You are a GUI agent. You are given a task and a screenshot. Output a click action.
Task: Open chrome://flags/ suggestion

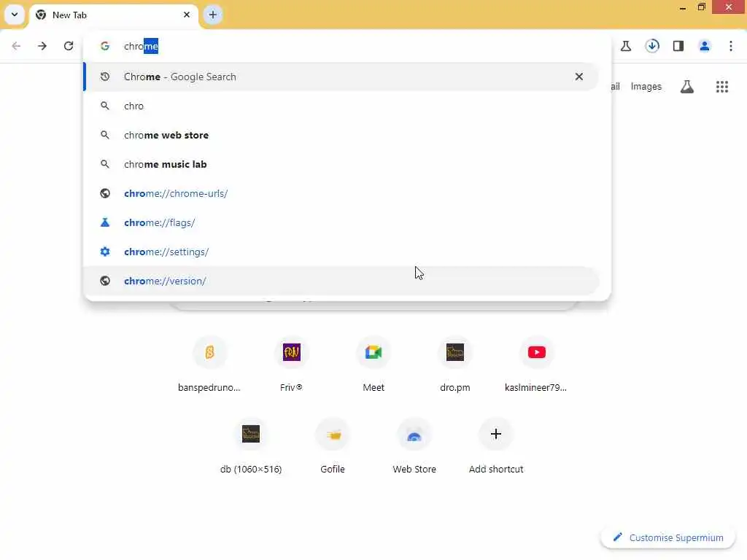pos(341,222)
